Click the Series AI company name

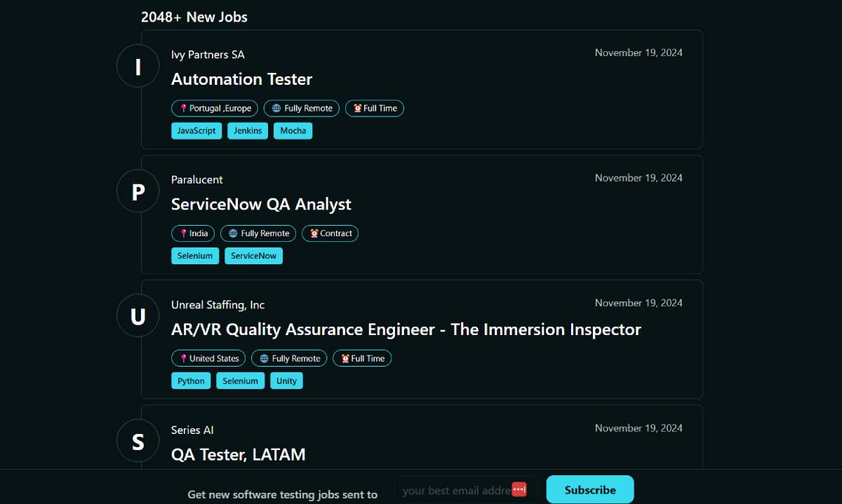pos(192,430)
